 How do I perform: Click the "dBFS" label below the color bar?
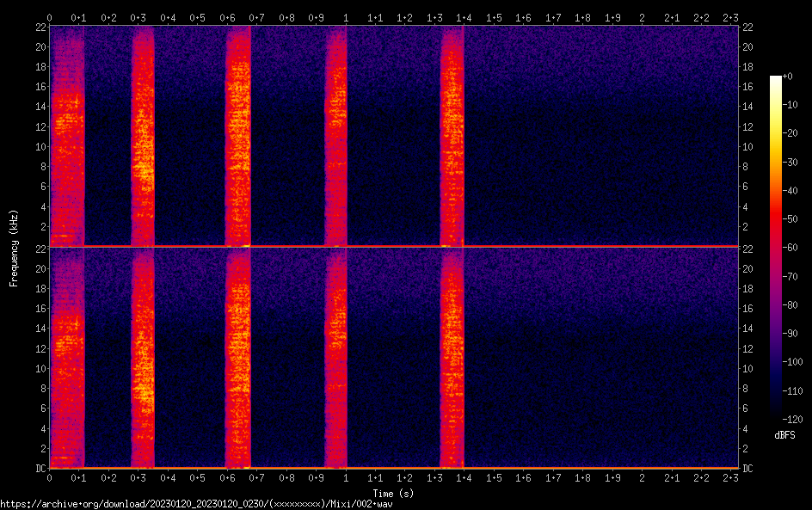point(784,436)
